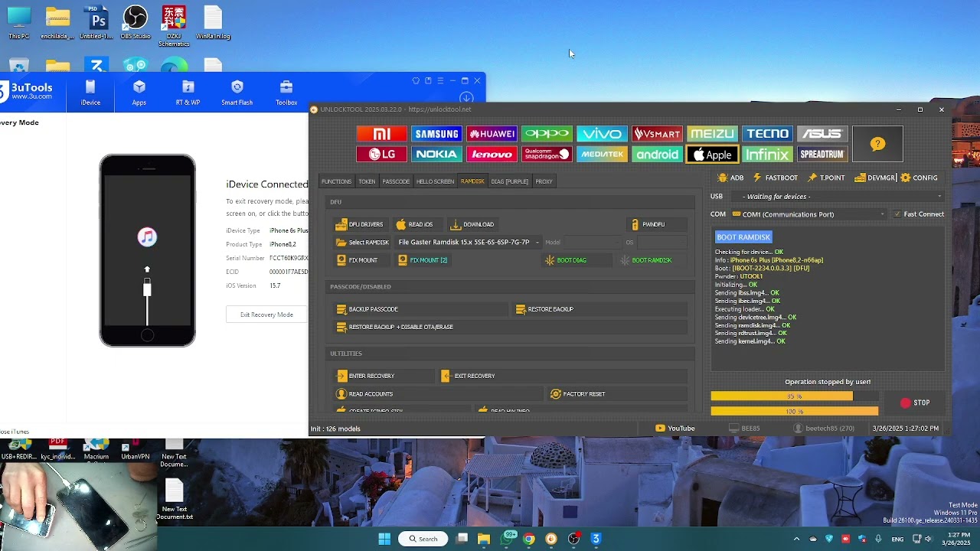Image resolution: width=980 pixels, height=551 pixels.
Task: Select the Lenovo brand tile
Action: point(492,154)
